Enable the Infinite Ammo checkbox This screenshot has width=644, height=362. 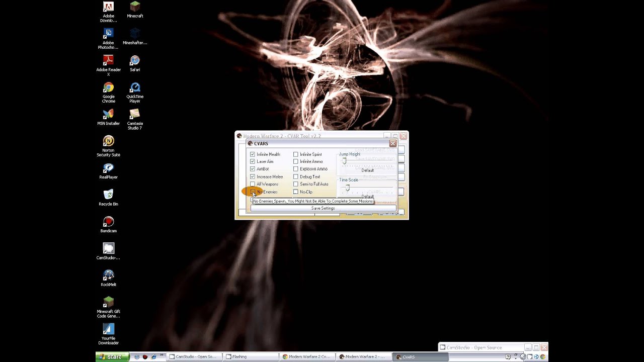click(296, 161)
